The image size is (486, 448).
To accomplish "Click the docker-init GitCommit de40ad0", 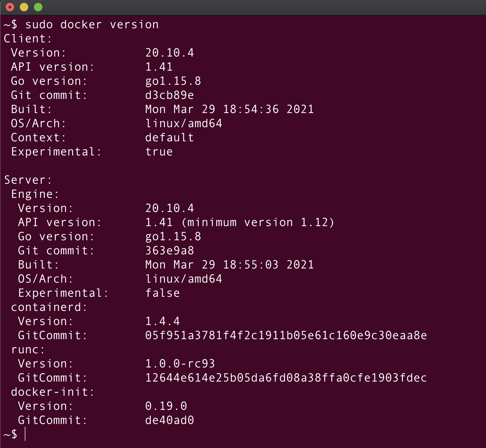I will [170, 420].
